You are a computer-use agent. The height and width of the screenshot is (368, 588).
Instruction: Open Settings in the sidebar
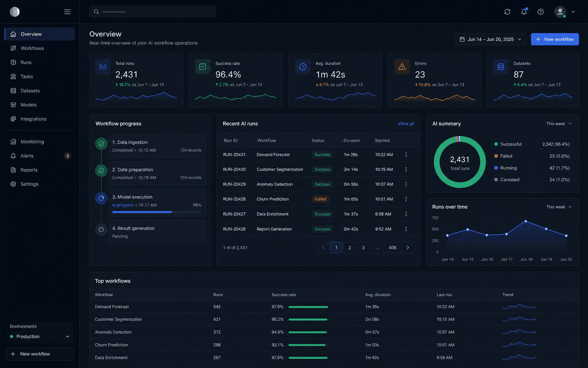point(40,184)
